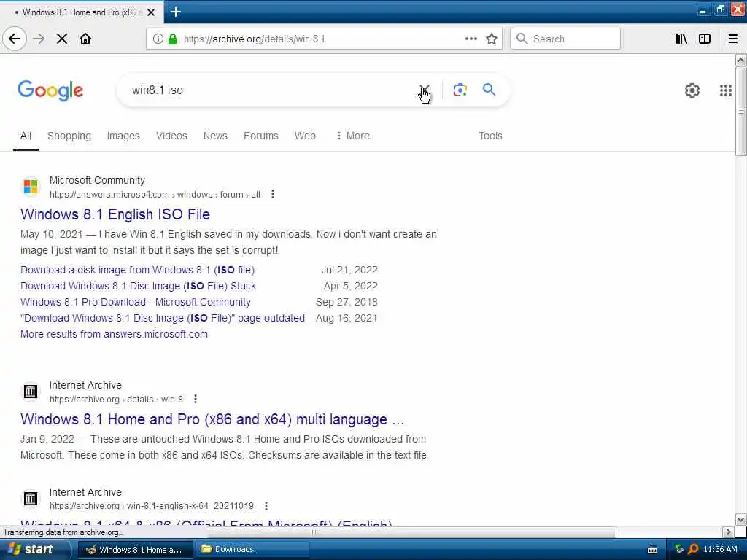
Task: Open the search Tools options
Action: (x=490, y=136)
